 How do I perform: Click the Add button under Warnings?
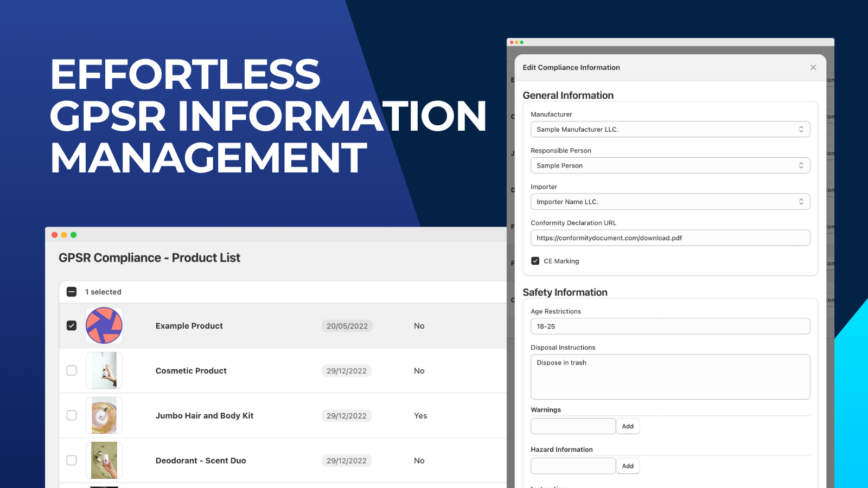(628, 426)
